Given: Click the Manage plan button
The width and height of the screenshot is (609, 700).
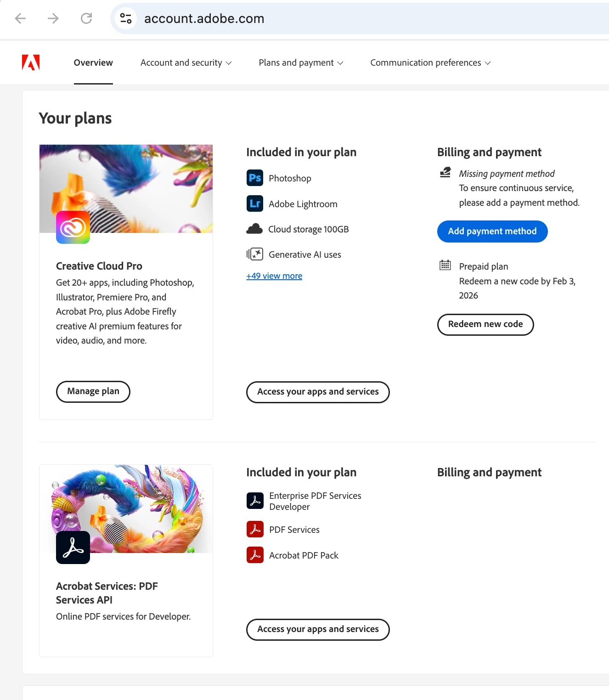Looking at the screenshot, I should [x=93, y=391].
